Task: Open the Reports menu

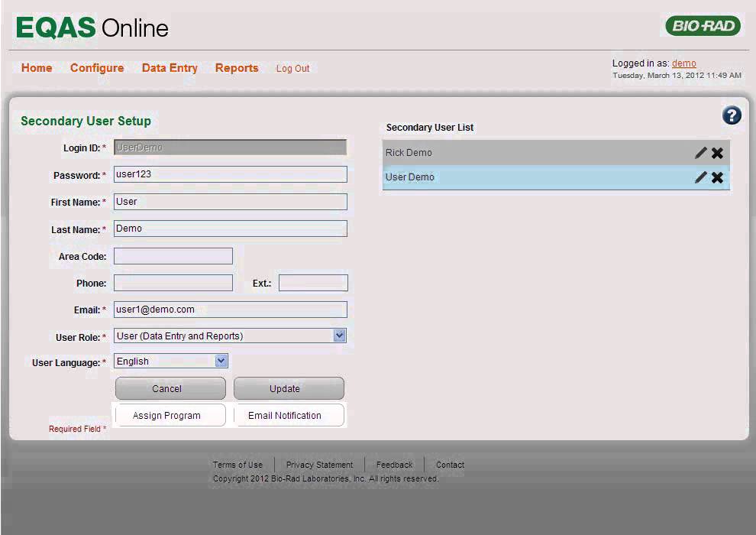Action: [x=237, y=68]
